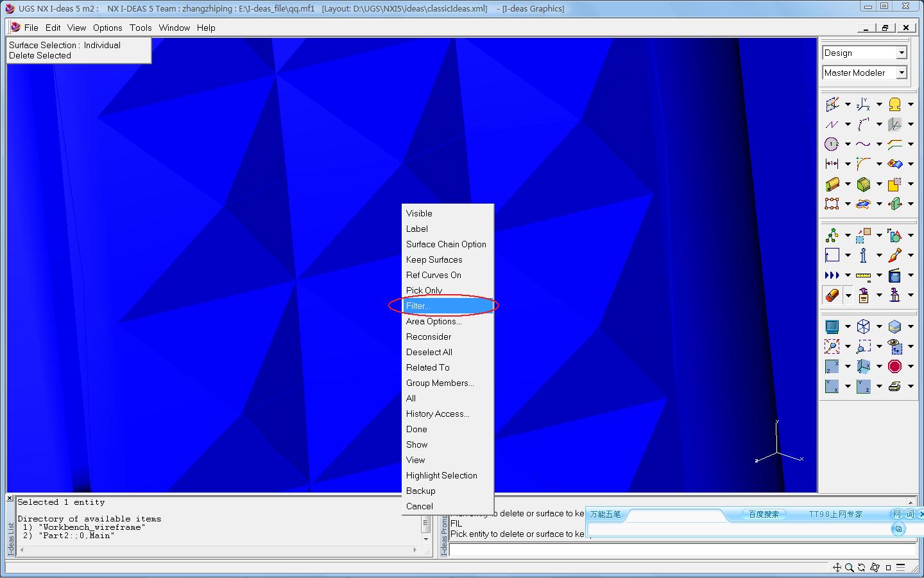924x578 pixels.
Task: Choose Surface Chain Option in popup menu
Action: [x=448, y=244]
